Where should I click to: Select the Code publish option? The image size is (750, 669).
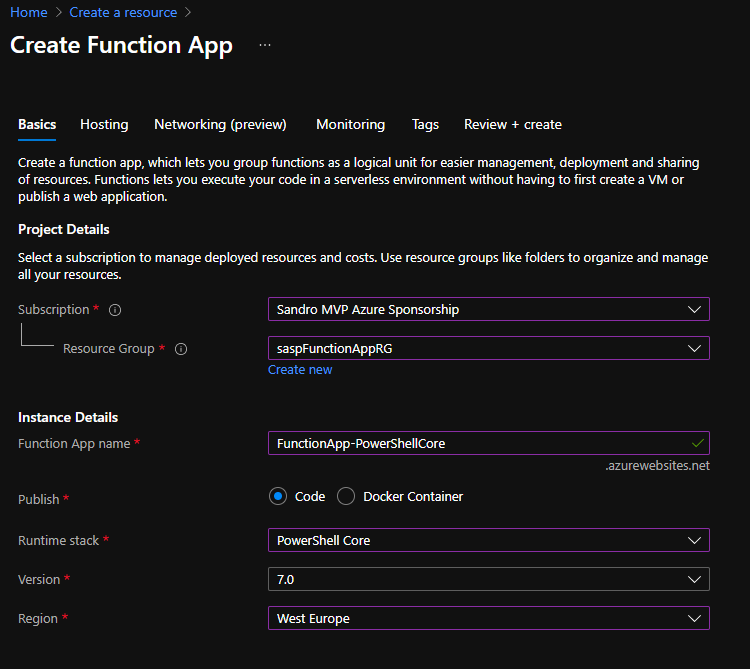279,496
